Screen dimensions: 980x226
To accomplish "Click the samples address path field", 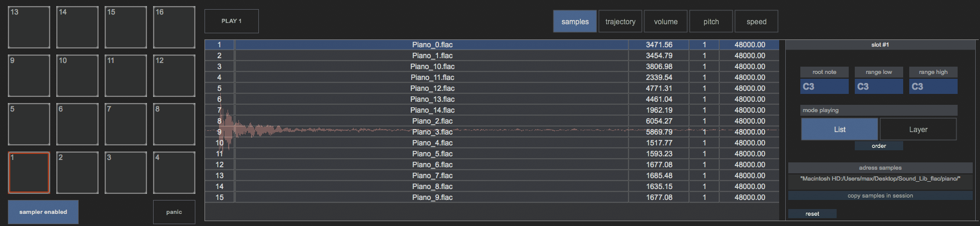I will pyautogui.click(x=880, y=179).
